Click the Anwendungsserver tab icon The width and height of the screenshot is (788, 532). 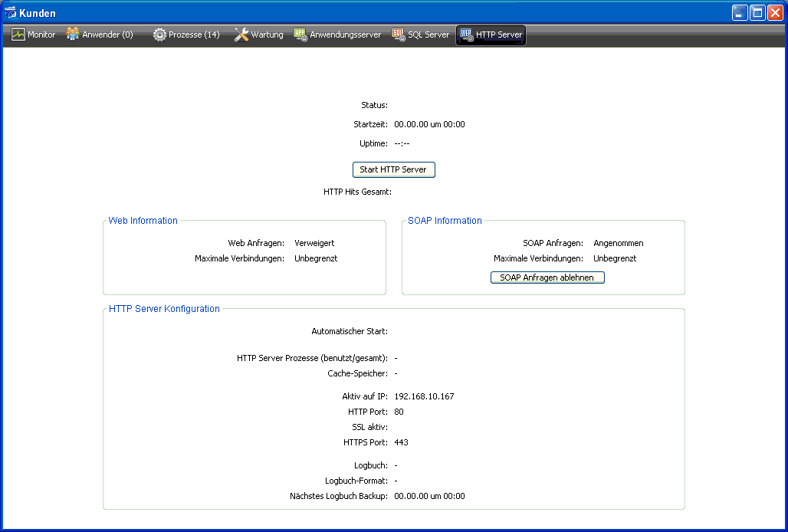point(300,34)
